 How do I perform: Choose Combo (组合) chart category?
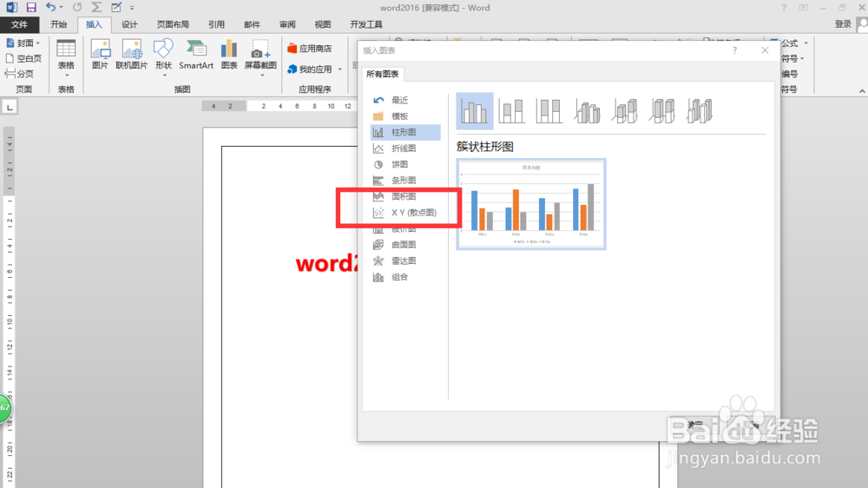point(405,277)
